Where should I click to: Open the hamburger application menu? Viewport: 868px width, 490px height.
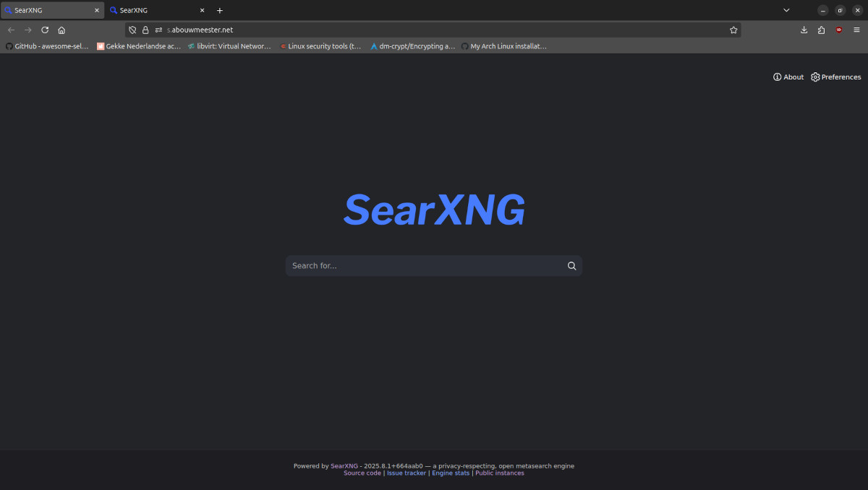(857, 30)
